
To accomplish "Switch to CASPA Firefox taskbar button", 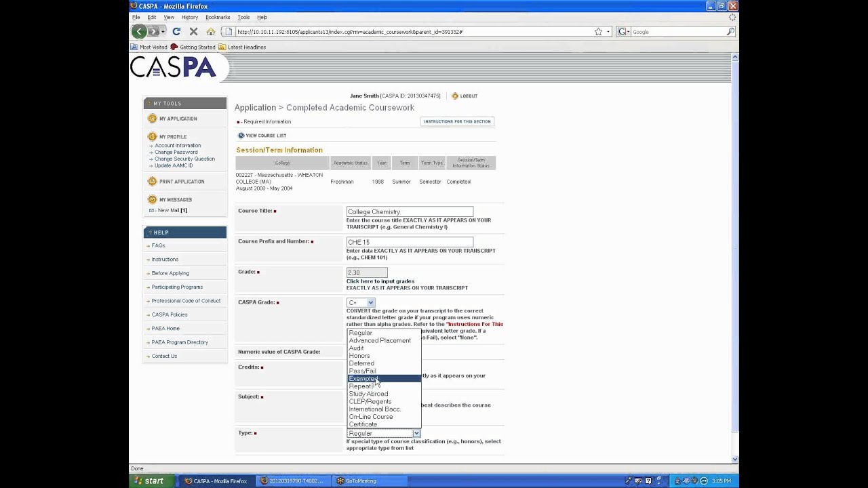I will click(216, 481).
